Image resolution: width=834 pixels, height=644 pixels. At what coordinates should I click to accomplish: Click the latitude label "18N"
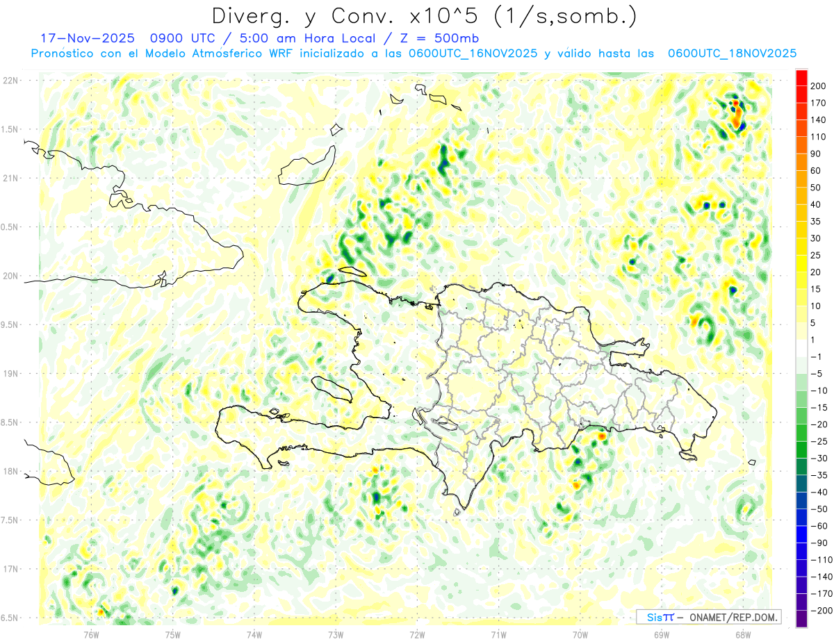[10, 471]
